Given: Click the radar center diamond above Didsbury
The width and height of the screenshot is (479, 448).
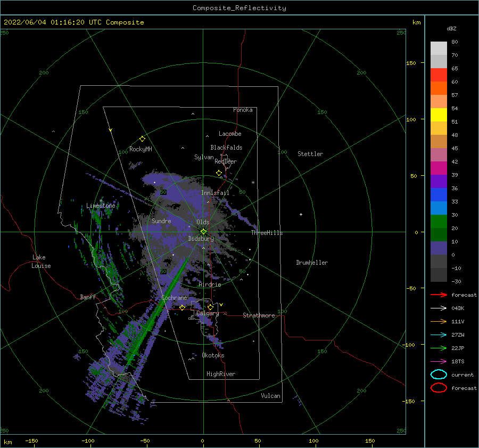Looking at the screenshot, I should [203, 232].
